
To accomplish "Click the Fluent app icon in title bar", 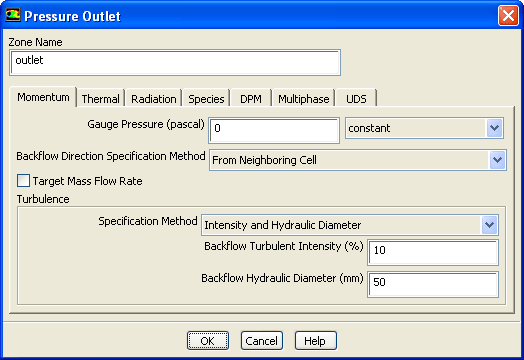I will coord(13,15).
